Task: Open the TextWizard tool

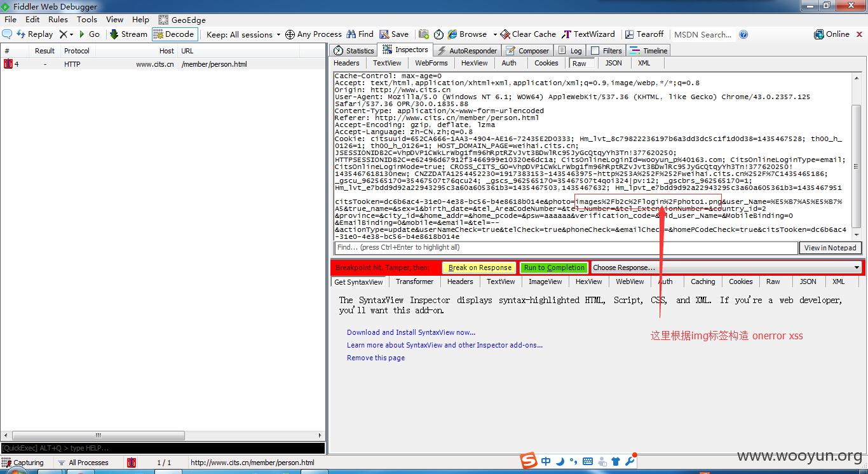Action: [588, 34]
